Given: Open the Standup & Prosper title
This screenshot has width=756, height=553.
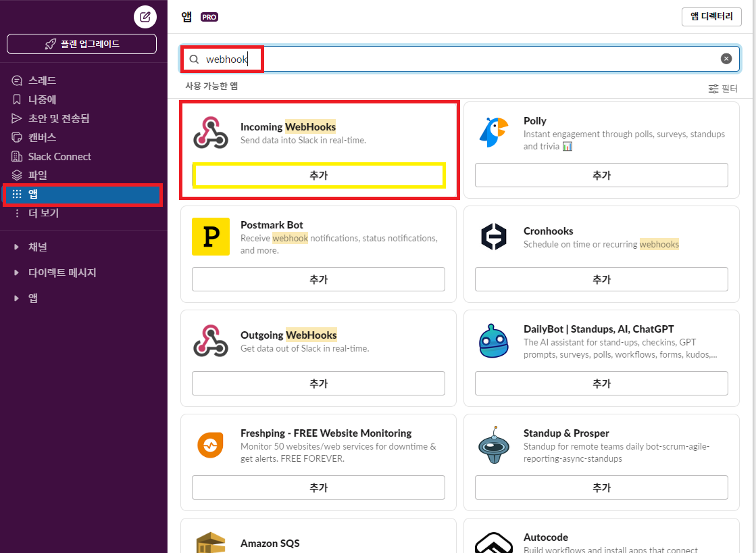Looking at the screenshot, I should point(566,433).
